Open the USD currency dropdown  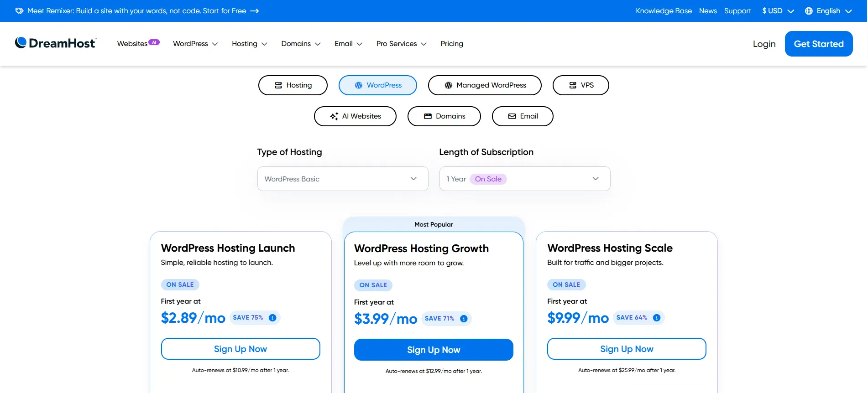click(x=778, y=11)
